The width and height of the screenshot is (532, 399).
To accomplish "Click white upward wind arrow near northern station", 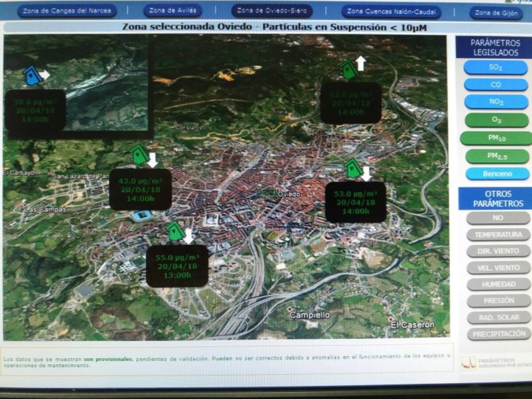I will point(361,63).
